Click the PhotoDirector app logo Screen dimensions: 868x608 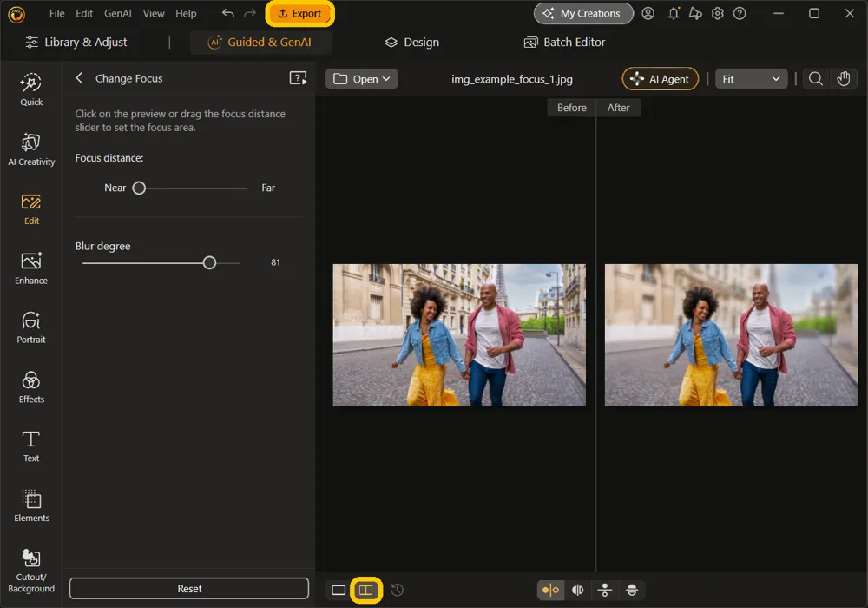pos(16,15)
